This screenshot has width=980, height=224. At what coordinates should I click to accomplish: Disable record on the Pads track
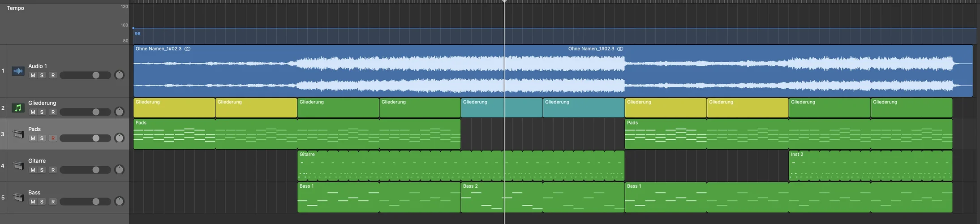53,138
